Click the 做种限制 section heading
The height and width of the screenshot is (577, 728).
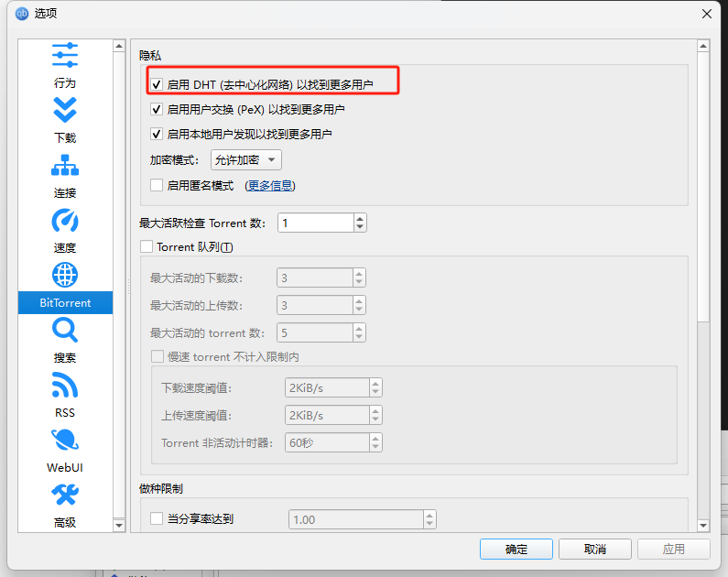tap(161, 488)
